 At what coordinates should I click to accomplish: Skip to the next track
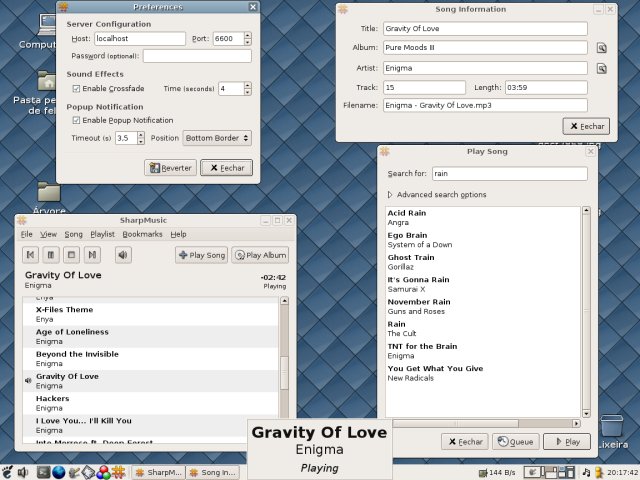tap(93, 255)
